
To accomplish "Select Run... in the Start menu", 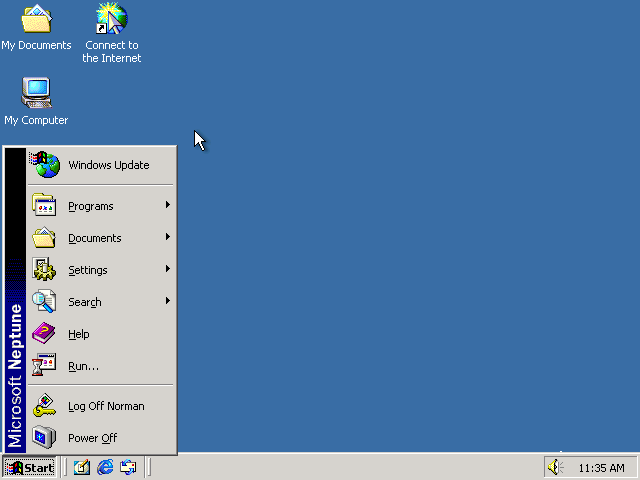I will (83, 366).
